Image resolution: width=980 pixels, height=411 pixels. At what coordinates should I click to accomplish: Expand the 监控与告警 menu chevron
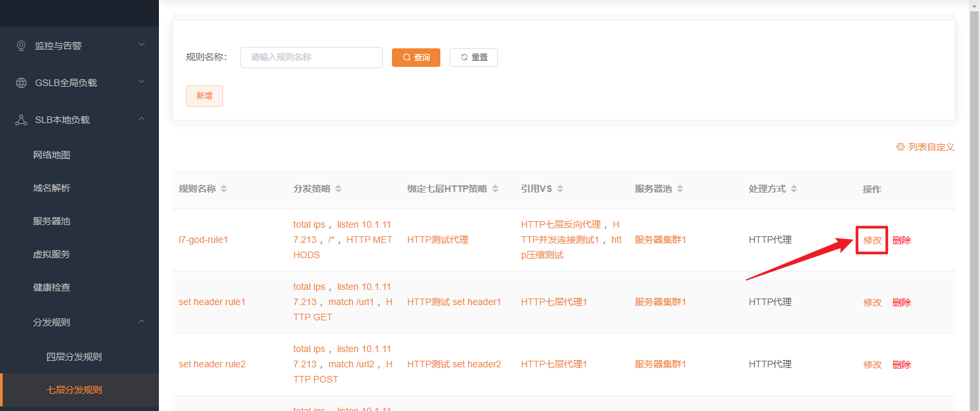[142, 45]
